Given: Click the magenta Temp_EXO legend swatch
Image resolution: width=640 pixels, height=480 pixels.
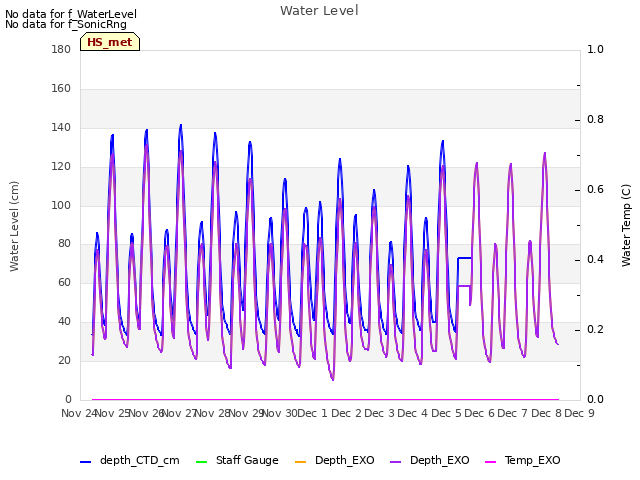Looking at the screenshot, I should point(490,462).
